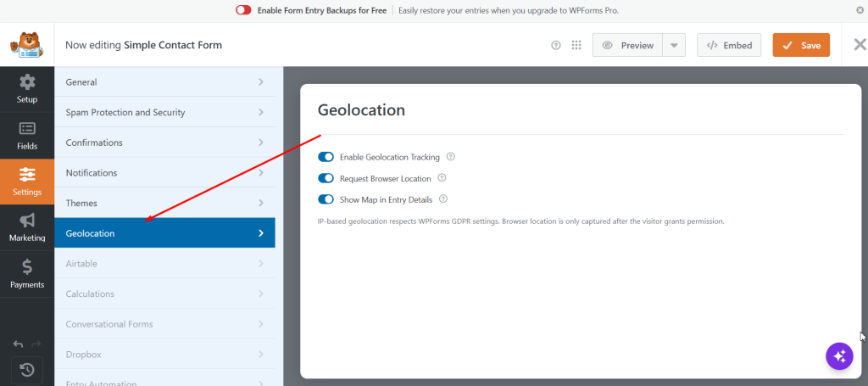The height and width of the screenshot is (386, 868).
Task: Expand Spam Protection and Security chevron
Action: click(x=261, y=113)
